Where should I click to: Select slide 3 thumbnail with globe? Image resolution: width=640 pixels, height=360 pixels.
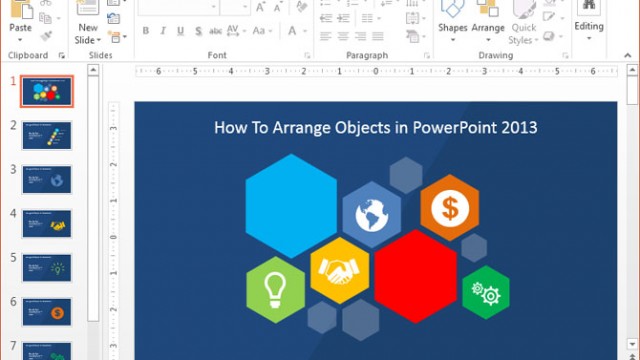[x=47, y=180]
